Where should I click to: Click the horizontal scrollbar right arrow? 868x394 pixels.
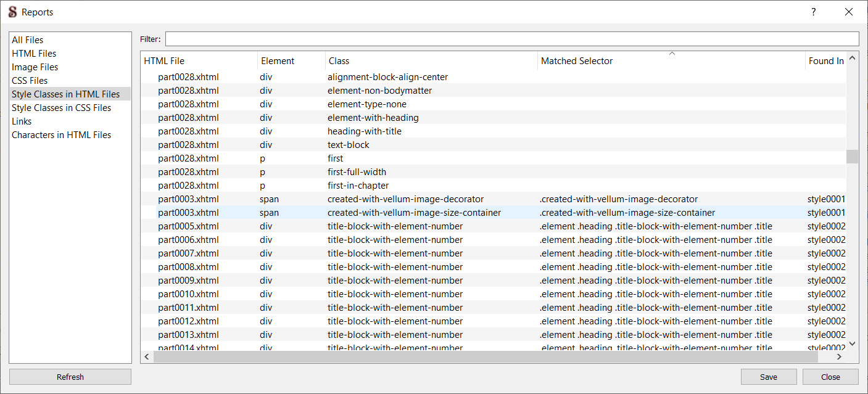[839, 356]
